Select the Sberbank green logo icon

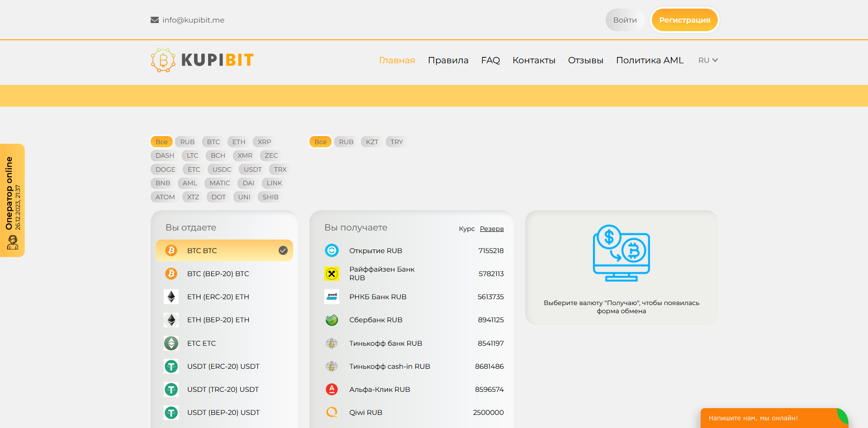pyautogui.click(x=332, y=320)
